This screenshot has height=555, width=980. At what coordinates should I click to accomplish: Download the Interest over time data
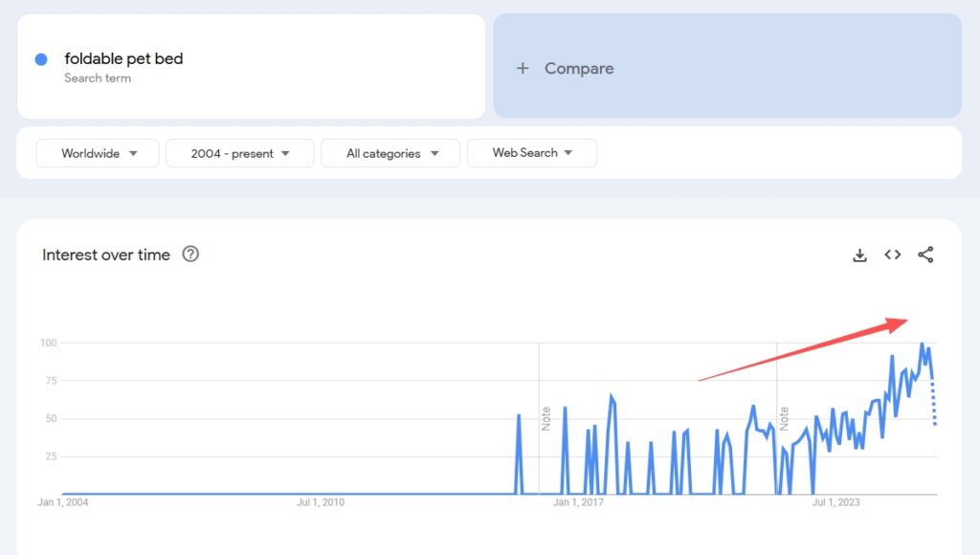point(859,255)
